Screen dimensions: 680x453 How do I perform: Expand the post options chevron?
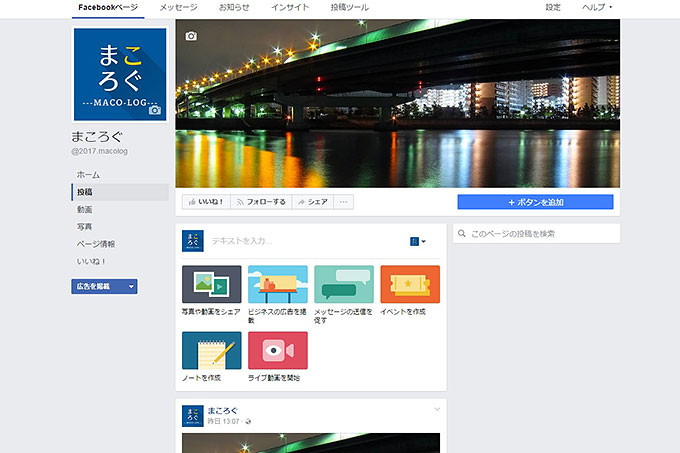click(437, 409)
